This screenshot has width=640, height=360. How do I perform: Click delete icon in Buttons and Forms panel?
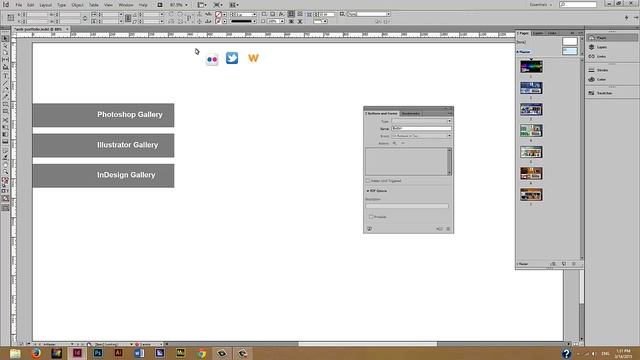448,229
